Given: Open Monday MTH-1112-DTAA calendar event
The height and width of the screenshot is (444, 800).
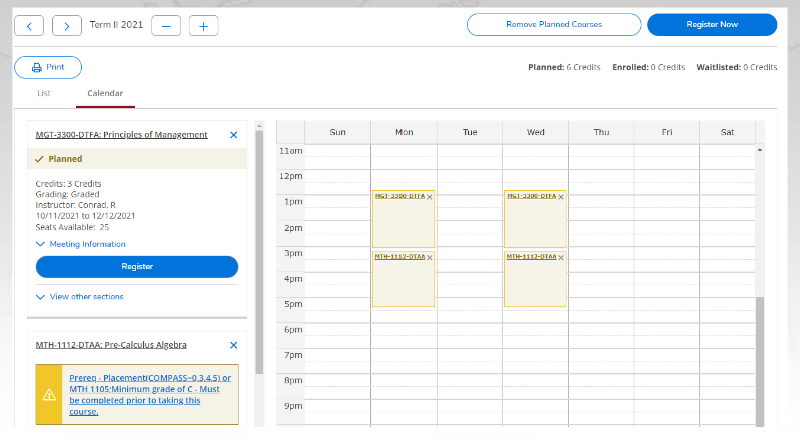Looking at the screenshot, I should point(399,257).
